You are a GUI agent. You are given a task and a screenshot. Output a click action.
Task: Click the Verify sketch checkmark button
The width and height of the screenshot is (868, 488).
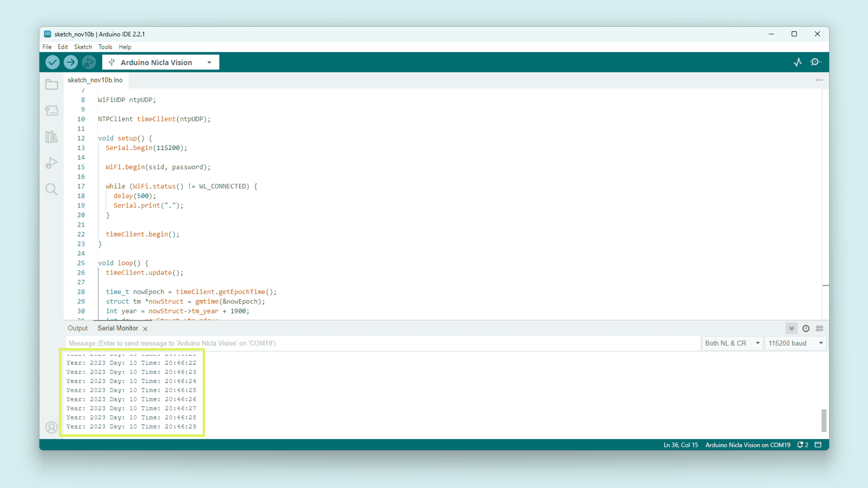[52, 62]
